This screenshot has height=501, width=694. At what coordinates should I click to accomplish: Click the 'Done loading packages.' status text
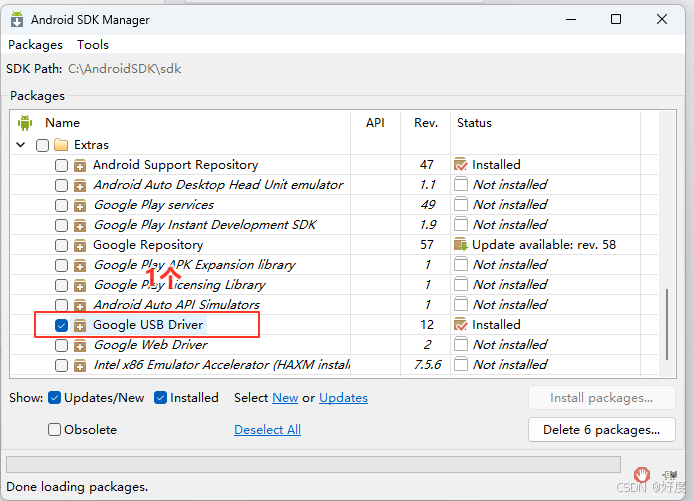coord(77,487)
